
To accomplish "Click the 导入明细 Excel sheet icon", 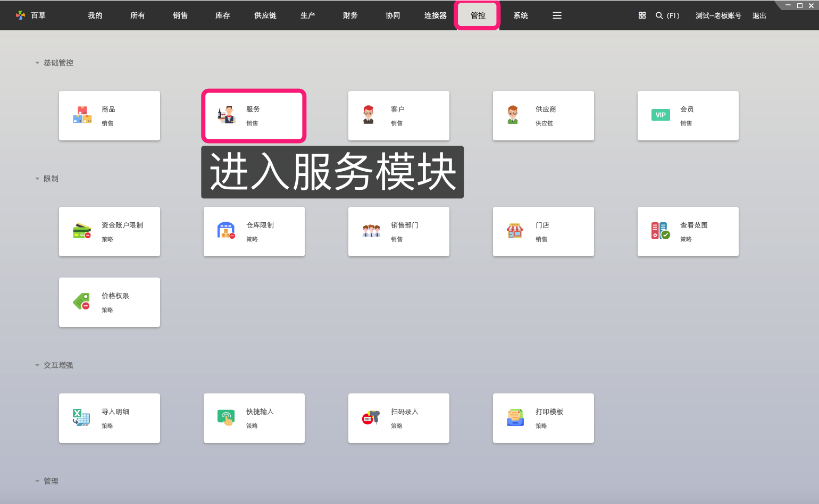I will [x=81, y=417].
